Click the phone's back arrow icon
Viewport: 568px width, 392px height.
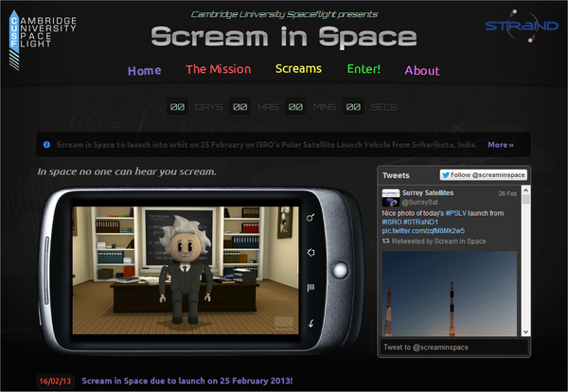(311, 323)
